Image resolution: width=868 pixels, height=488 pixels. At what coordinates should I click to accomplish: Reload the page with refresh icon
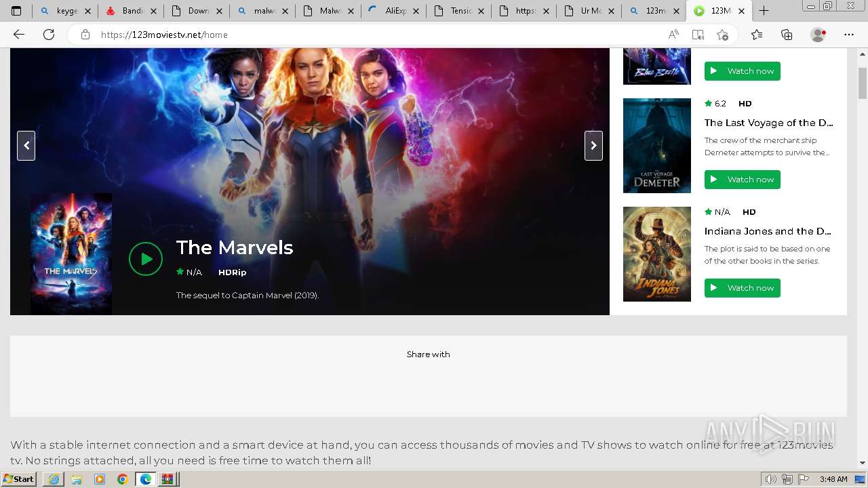point(49,35)
